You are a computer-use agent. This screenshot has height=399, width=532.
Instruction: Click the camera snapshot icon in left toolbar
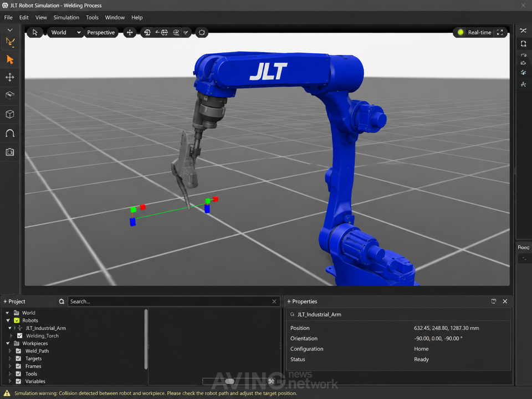[x=10, y=152]
